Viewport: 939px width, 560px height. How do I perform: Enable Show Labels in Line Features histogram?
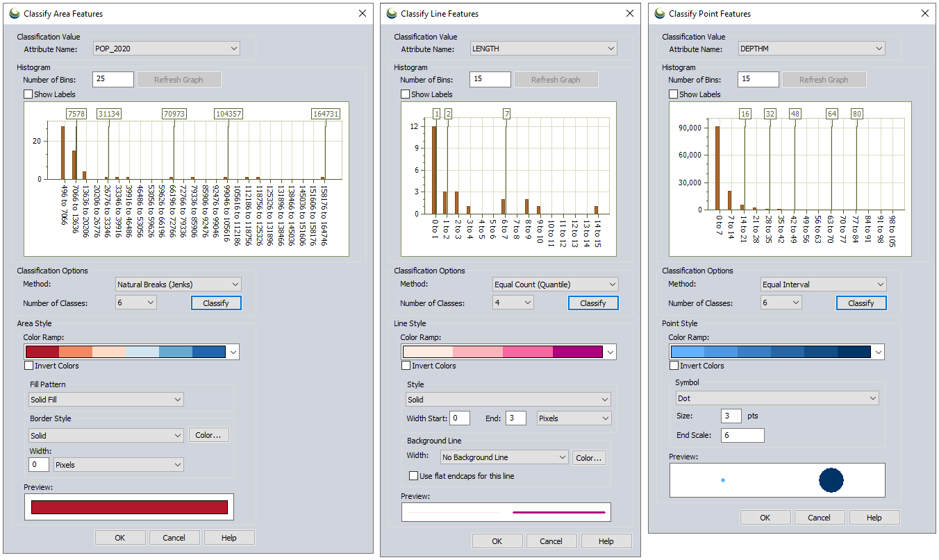pos(406,94)
